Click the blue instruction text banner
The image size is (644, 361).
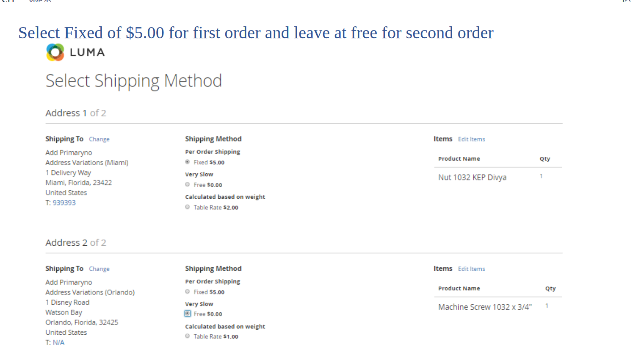point(256,33)
